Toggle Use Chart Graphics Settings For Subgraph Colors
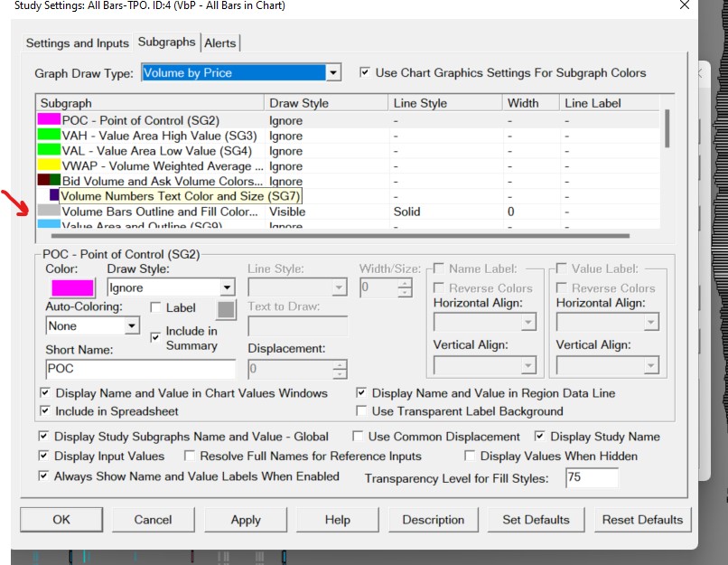Viewport: 728px width, 565px height. pos(366,72)
